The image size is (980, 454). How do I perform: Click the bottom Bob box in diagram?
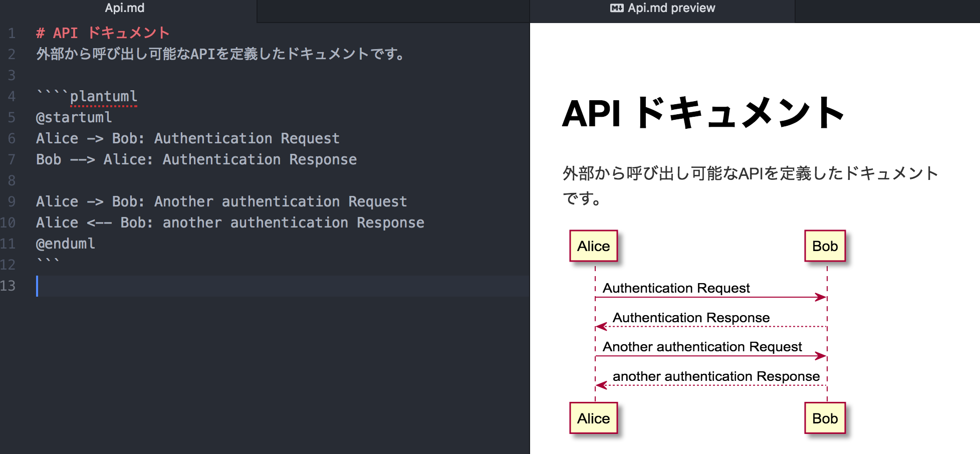(825, 418)
